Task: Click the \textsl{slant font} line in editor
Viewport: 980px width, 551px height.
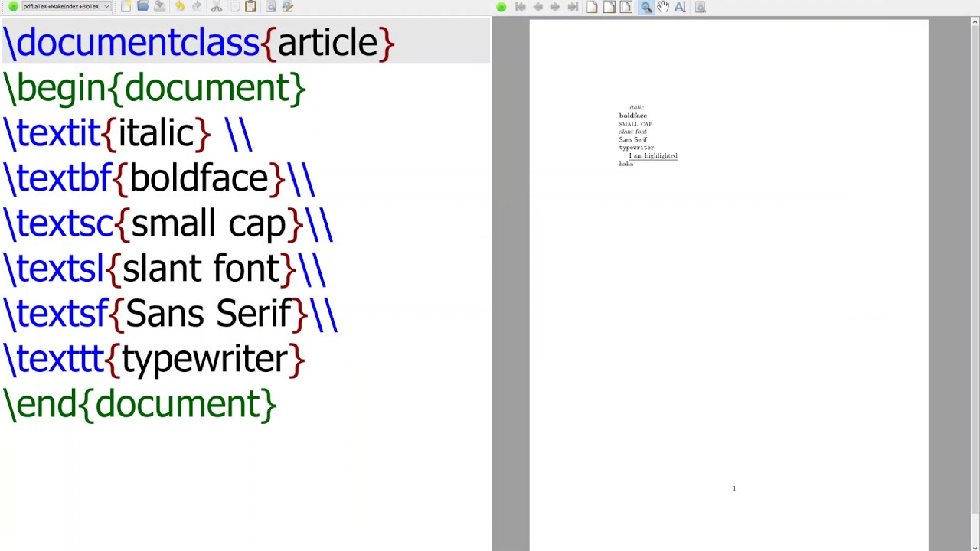Action: pos(164,269)
